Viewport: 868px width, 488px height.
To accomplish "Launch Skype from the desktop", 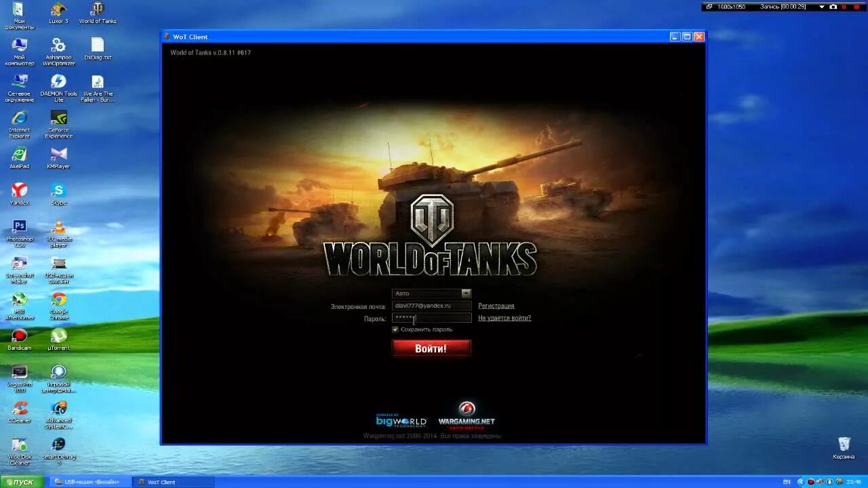I will (58, 195).
